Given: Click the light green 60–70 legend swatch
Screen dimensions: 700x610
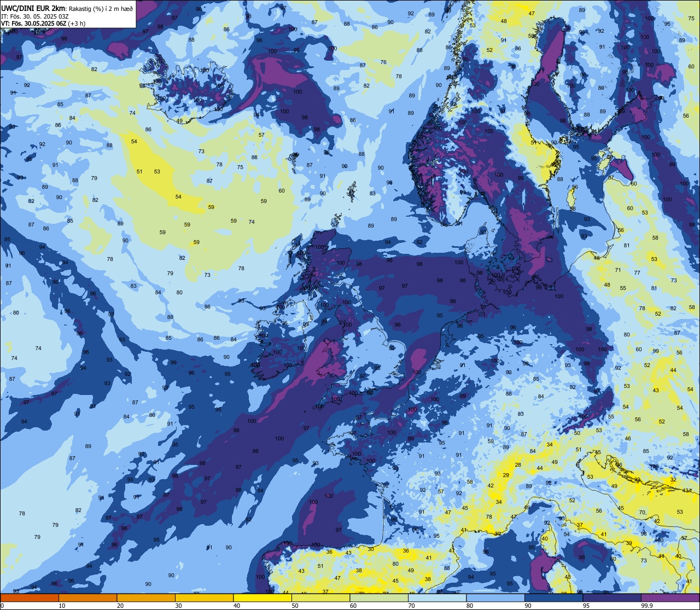Looking at the screenshot, I should point(379,597).
